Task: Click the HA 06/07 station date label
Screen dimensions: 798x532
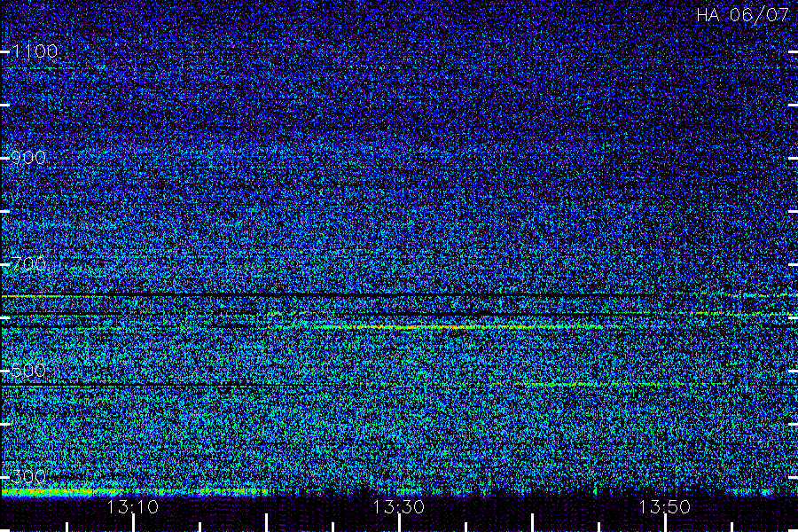Action: coord(742,15)
